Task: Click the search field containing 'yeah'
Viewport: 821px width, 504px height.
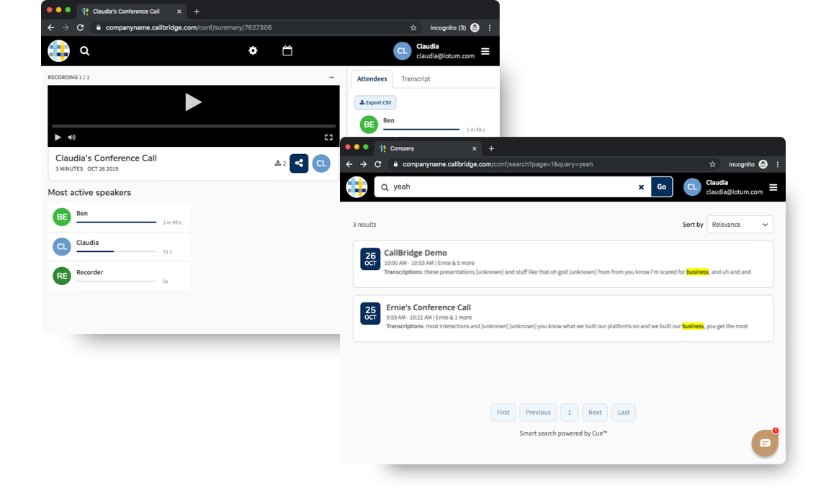Action: click(x=504, y=186)
